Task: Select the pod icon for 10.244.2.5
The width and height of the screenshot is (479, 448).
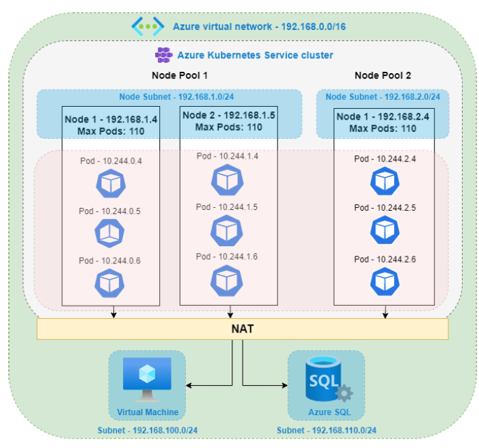Action: pos(385,230)
